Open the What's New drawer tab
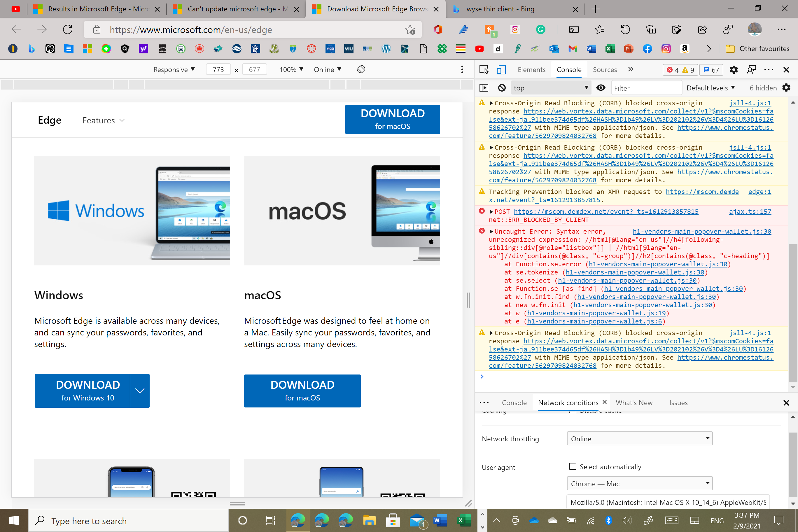 coord(634,402)
